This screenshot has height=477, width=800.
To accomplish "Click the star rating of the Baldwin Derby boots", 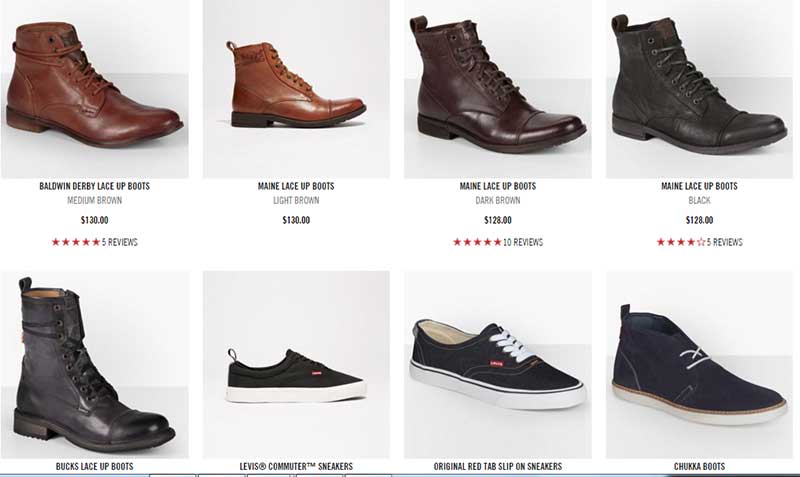I will click(75, 242).
